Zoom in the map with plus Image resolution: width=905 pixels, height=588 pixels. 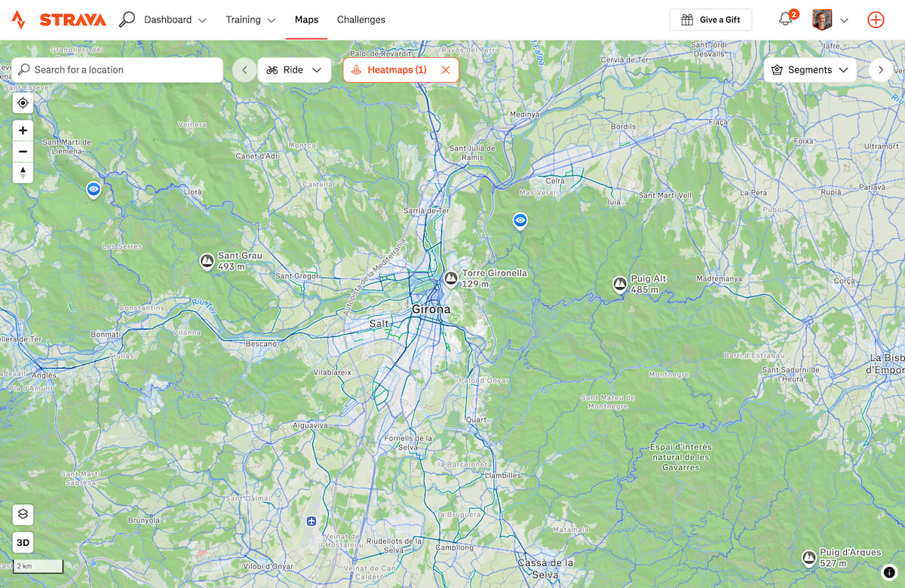point(23,130)
